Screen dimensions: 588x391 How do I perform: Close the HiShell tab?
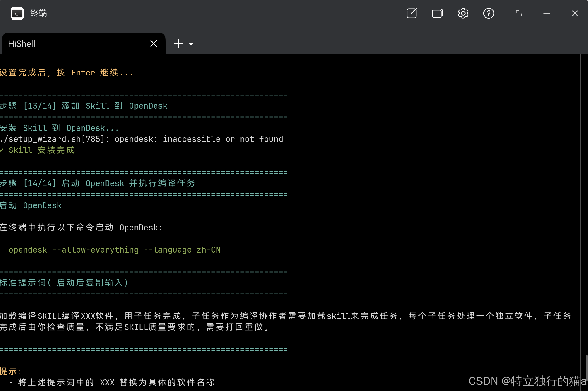coord(154,44)
